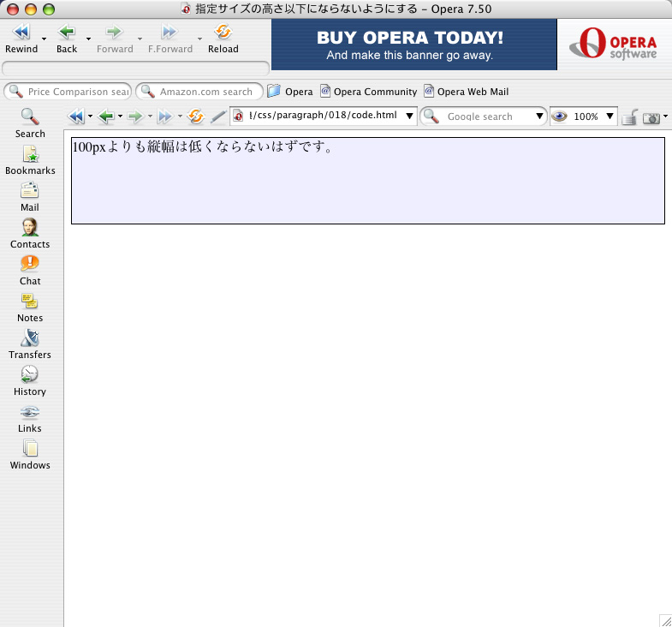Image resolution: width=672 pixels, height=627 pixels.
Task: Open the Mail panel in sidebar
Action: 30,196
